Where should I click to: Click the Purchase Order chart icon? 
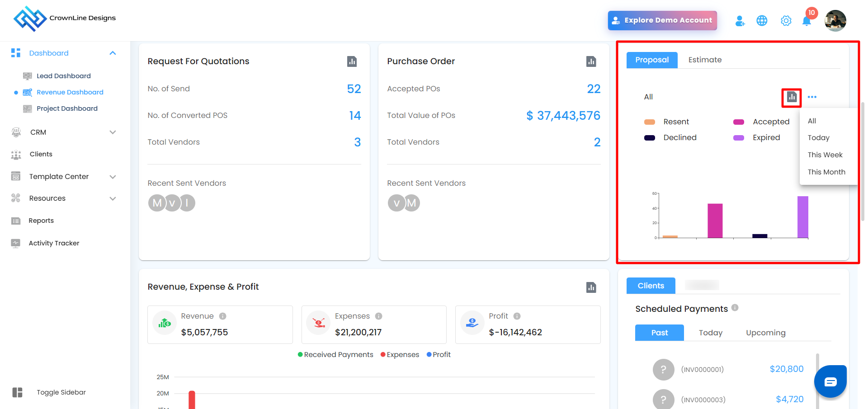[591, 61]
